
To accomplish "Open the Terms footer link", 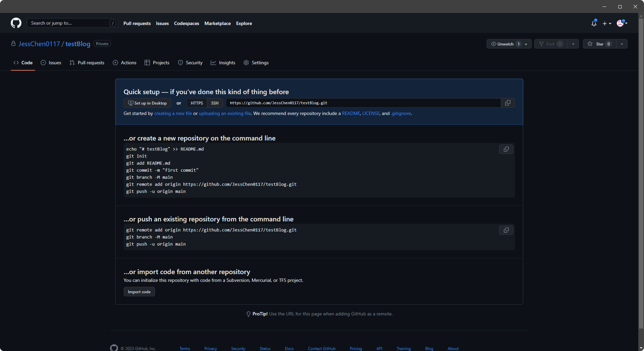I will point(185,349).
